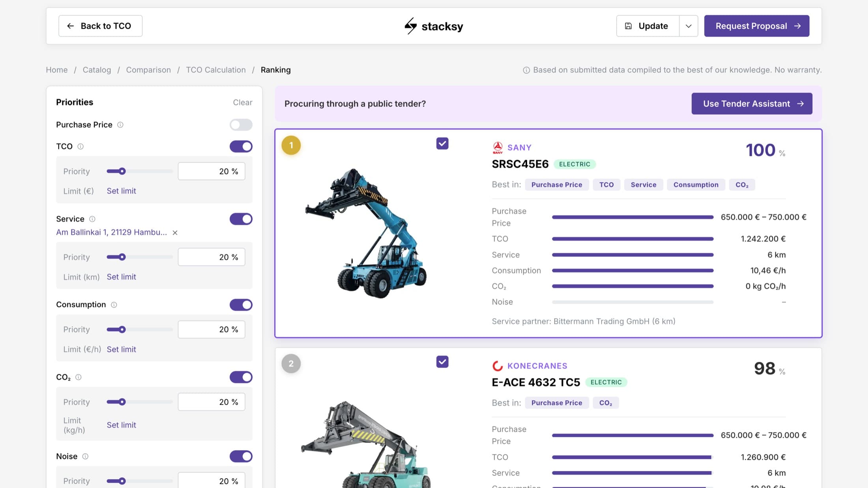Disable the TCO priority toggle
Screen dimensions: 868x488
(x=241, y=146)
